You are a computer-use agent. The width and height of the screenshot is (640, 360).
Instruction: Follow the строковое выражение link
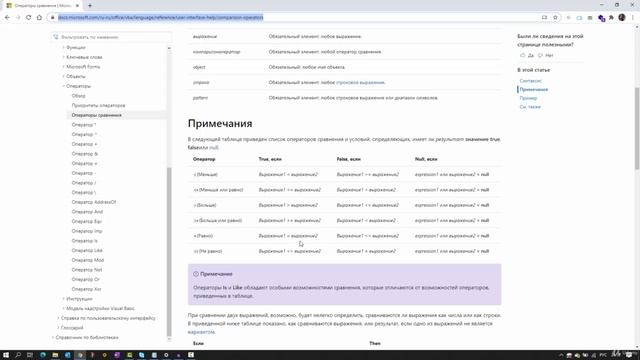pyautogui.click(x=360, y=82)
